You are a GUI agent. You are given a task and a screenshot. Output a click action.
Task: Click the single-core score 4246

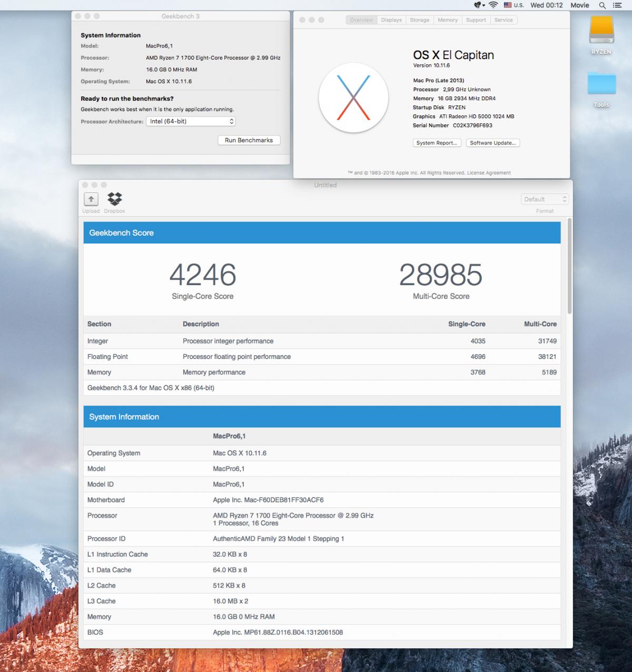(x=203, y=275)
